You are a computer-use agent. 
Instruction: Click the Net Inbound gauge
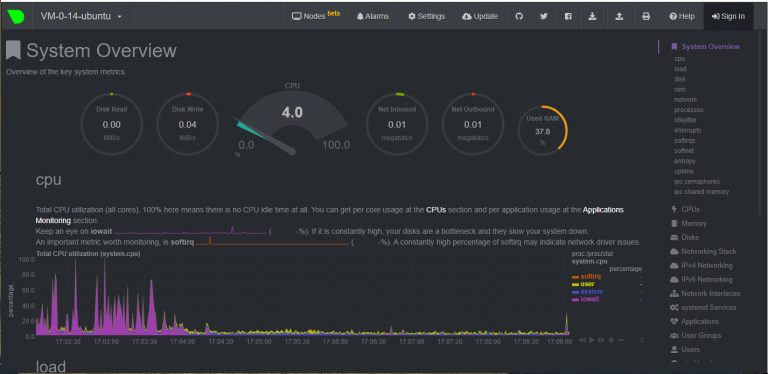[397, 124]
